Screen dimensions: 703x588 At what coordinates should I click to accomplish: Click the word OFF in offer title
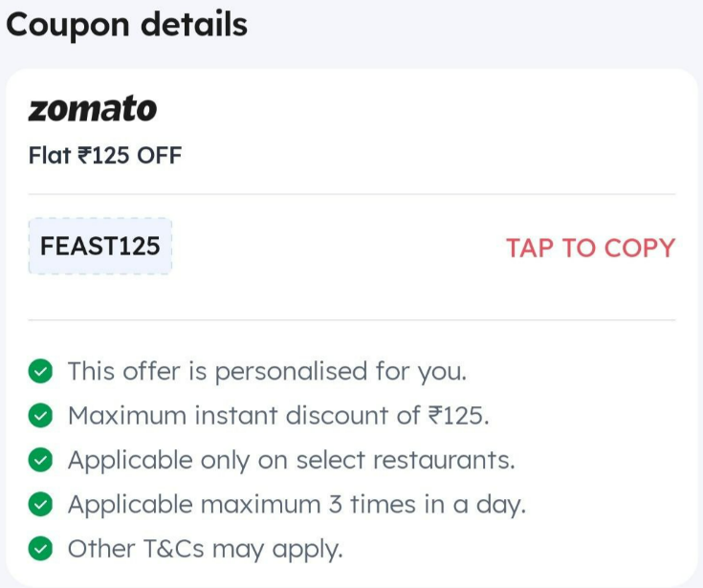click(159, 156)
